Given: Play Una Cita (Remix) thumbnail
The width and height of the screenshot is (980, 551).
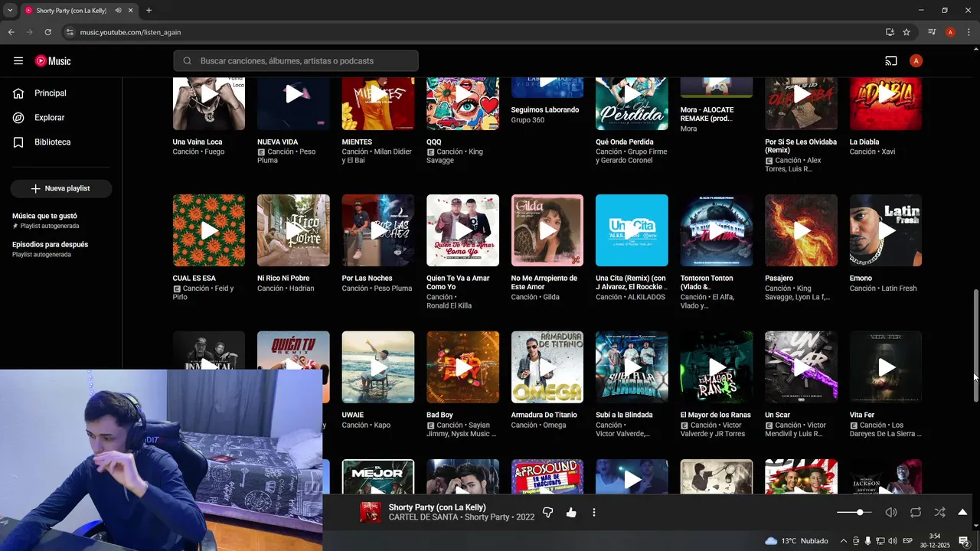Looking at the screenshot, I should click(632, 230).
